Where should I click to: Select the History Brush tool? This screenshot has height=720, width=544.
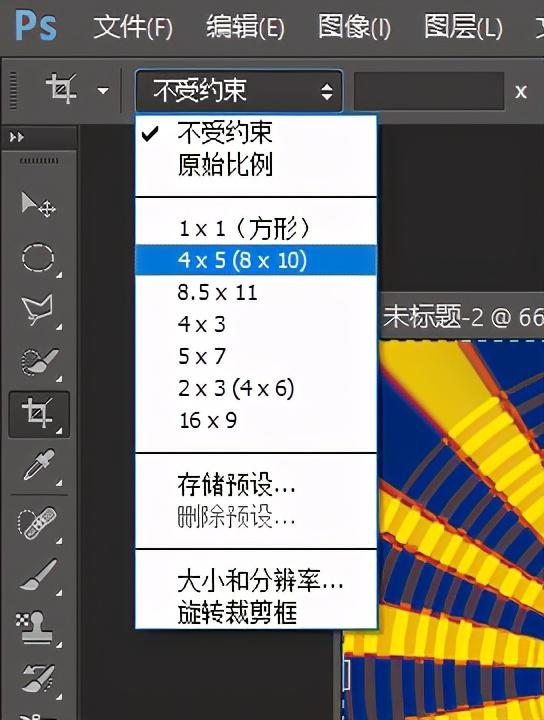(x=39, y=678)
